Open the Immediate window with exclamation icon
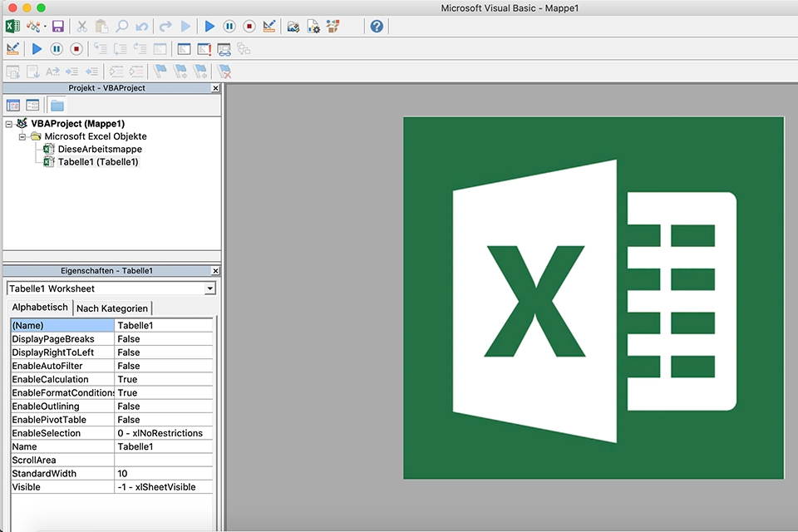798x532 pixels. tap(204, 49)
